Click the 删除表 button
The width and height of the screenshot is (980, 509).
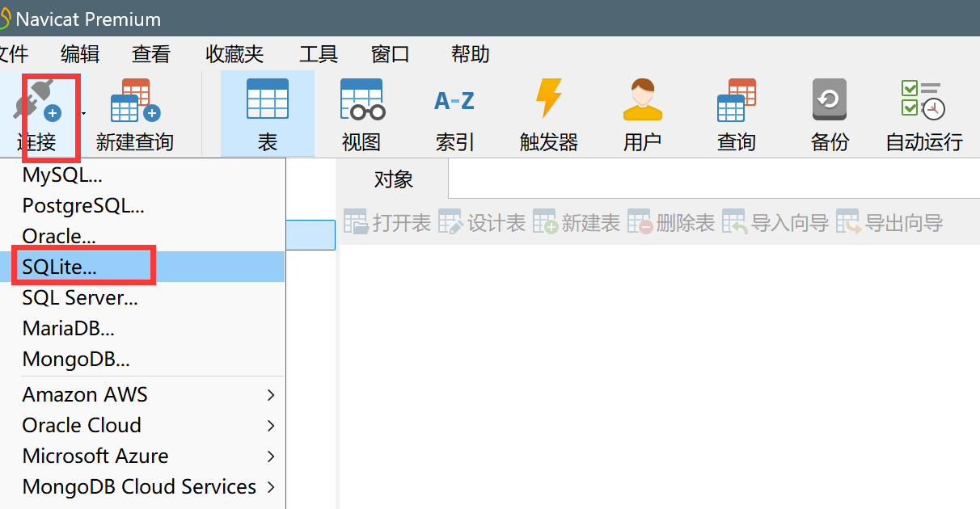[671, 222]
